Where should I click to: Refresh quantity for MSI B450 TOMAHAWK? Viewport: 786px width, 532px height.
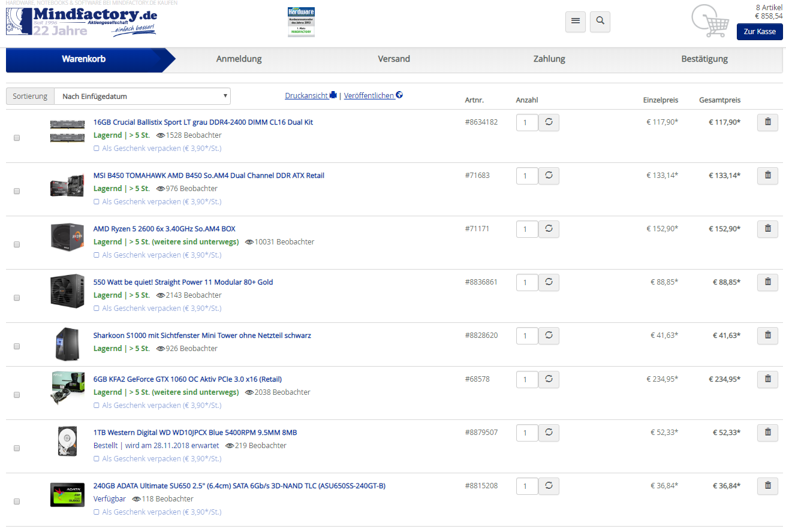(x=549, y=176)
